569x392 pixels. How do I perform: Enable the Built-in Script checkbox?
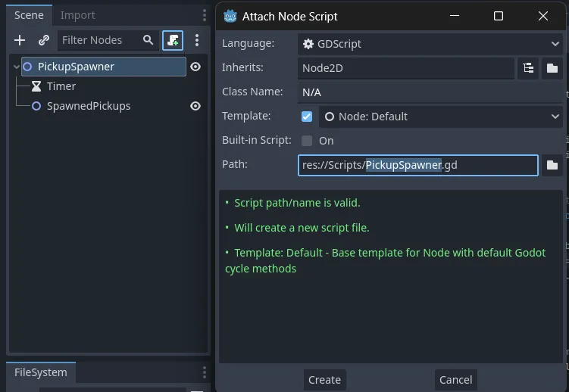pyautogui.click(x=307, y=141)
